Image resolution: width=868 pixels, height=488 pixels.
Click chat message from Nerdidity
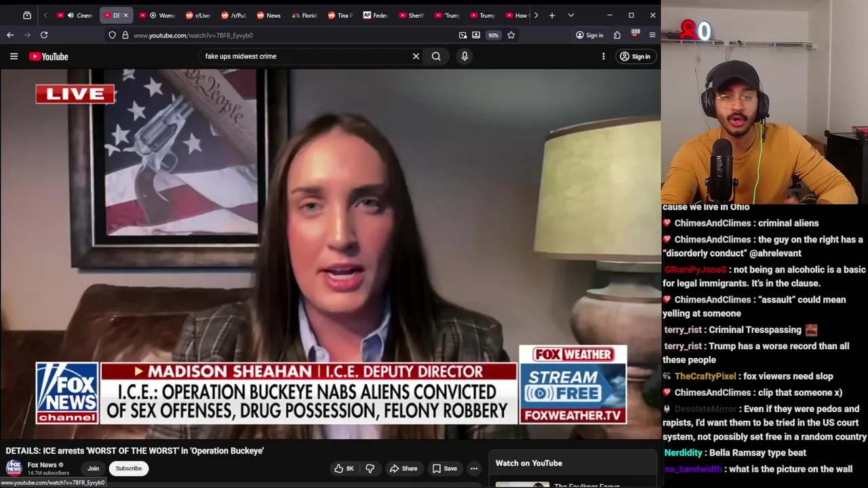734,453
